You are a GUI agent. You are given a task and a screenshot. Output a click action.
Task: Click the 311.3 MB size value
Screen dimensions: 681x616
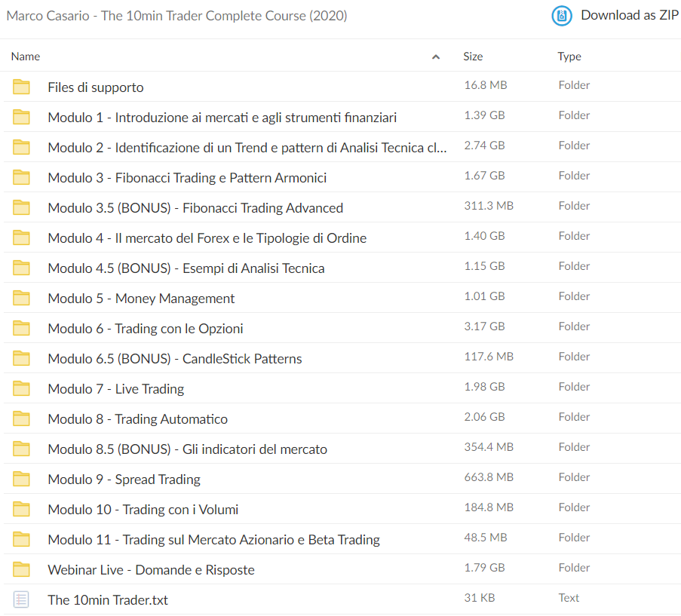[x=489, y=206]
